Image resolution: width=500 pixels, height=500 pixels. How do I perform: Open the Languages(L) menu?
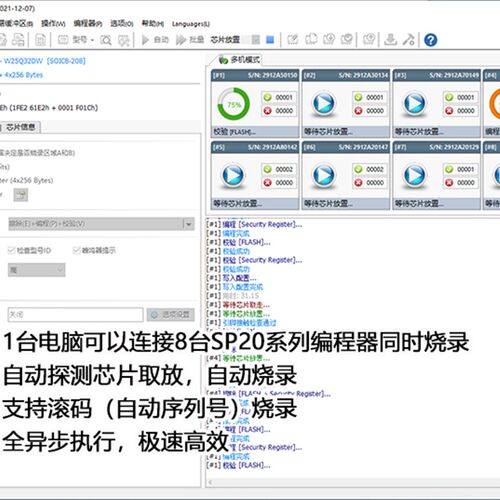click(191, 24)
